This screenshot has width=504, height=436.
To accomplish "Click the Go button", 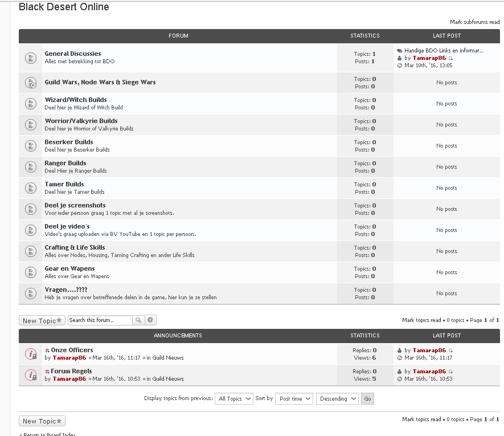I will [367, 399].
